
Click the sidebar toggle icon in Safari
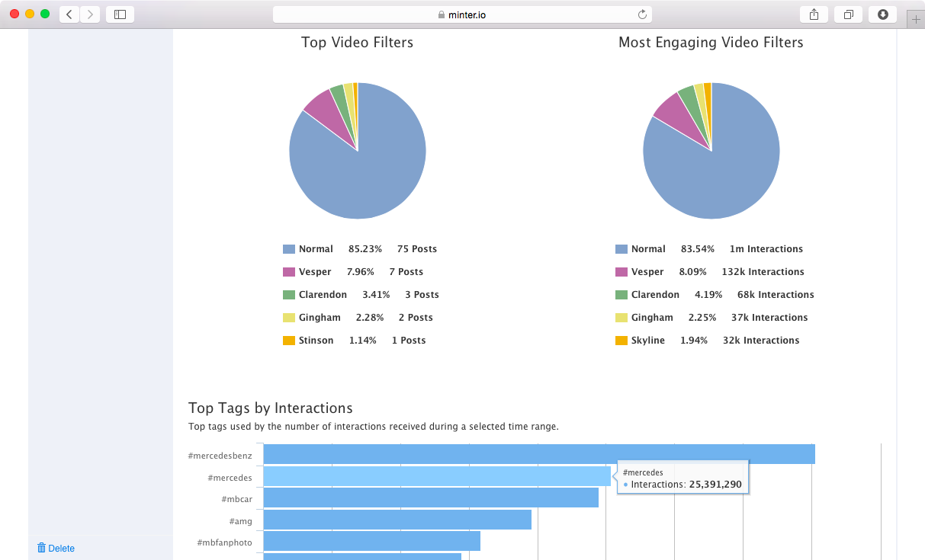[x=119, y=13]
